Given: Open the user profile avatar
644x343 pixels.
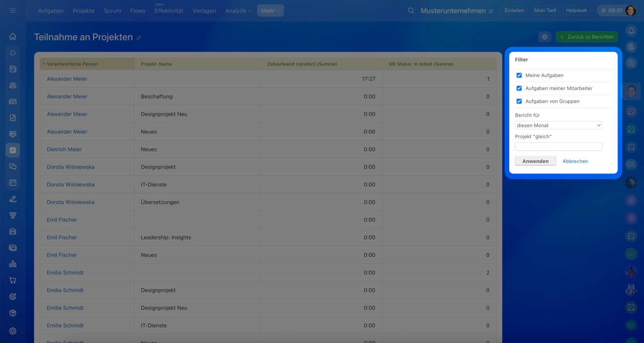Looking at the screenshot, I should pyautogui.click(x=630, y=11).
